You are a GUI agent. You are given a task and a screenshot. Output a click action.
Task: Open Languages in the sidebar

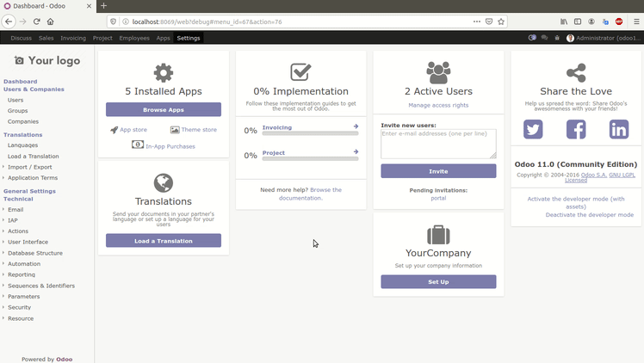click(x=22, y=145)
